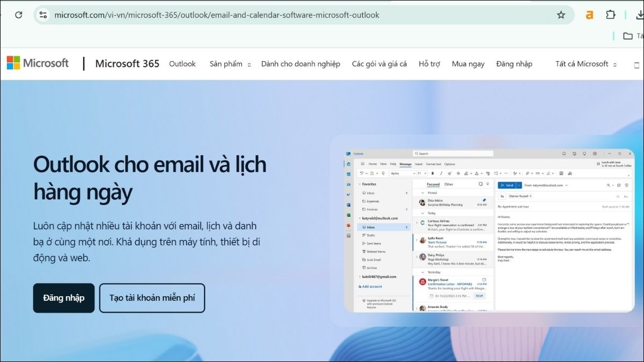Open the bookmarks folder icon
644x362 pixels.
pyautogui.click(x=627, y=36)
